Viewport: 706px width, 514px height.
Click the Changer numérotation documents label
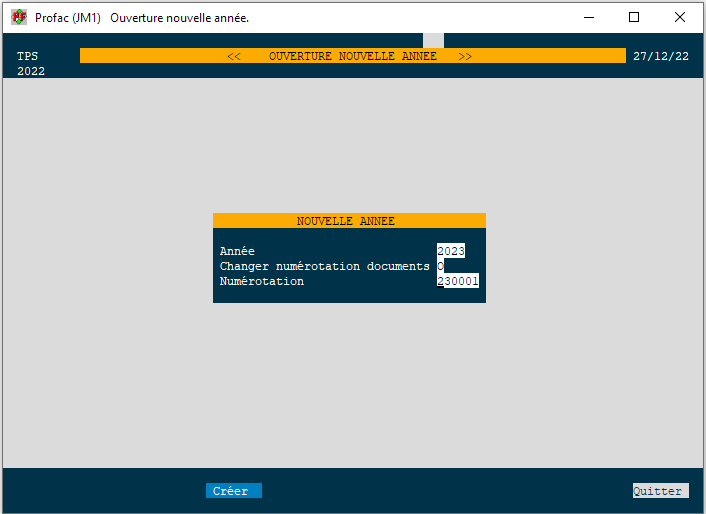pos(324,266)
